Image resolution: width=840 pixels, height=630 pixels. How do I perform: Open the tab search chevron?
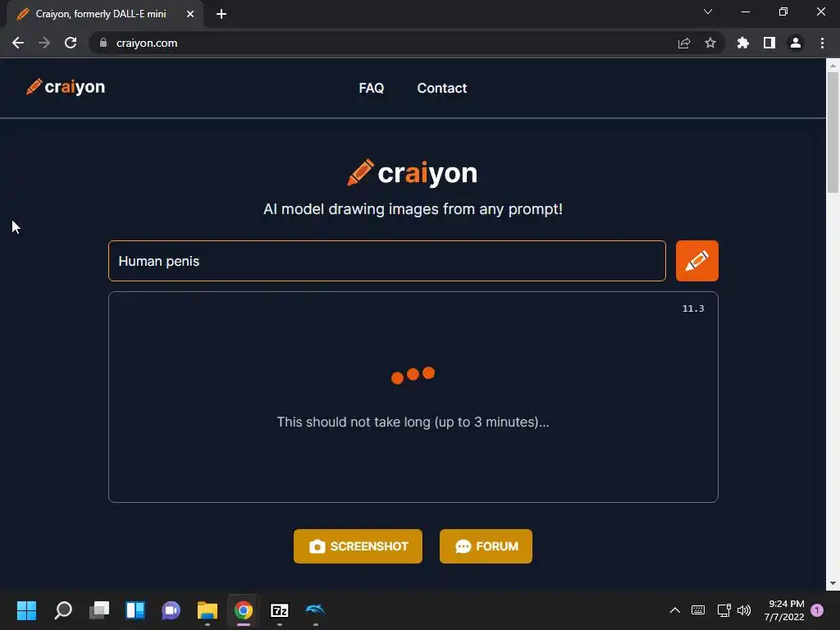click(708, 11)
